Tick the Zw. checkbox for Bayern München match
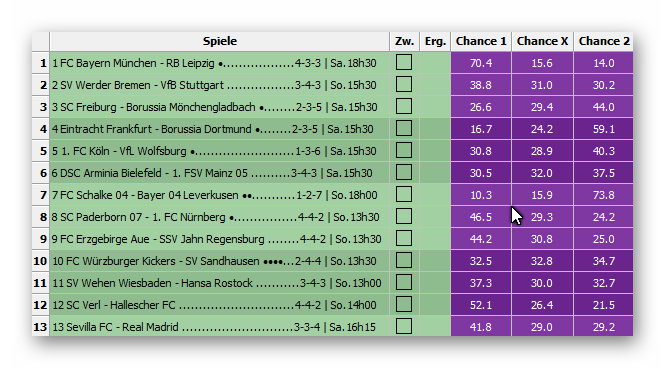 (404, 62)
